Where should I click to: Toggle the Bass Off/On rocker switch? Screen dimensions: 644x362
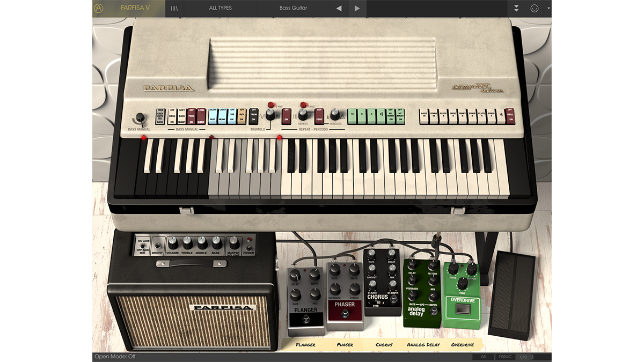172,116
